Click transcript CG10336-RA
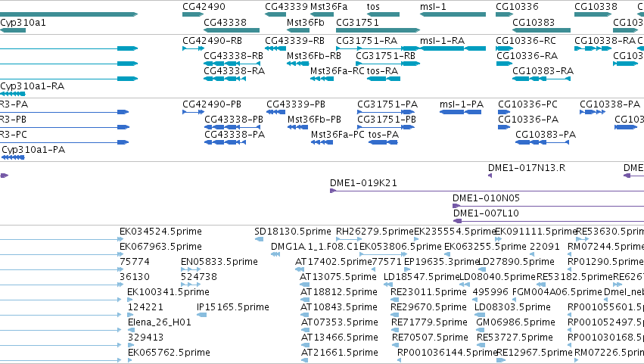Image resolution: width=644 pixels, height=364 pixels. (x=527, y=56)
